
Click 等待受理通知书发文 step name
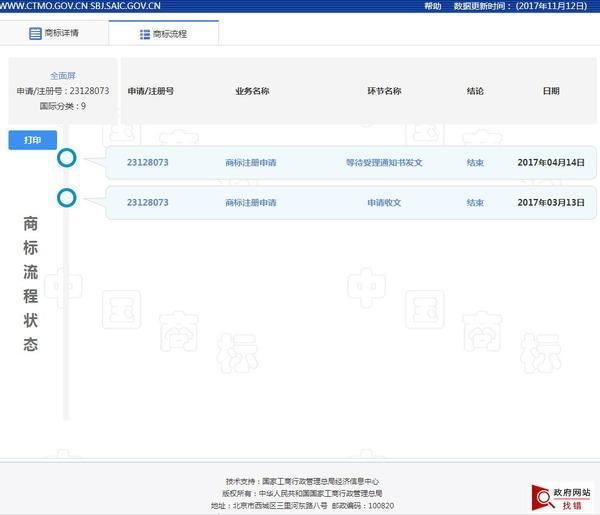[x=384, y=162]
